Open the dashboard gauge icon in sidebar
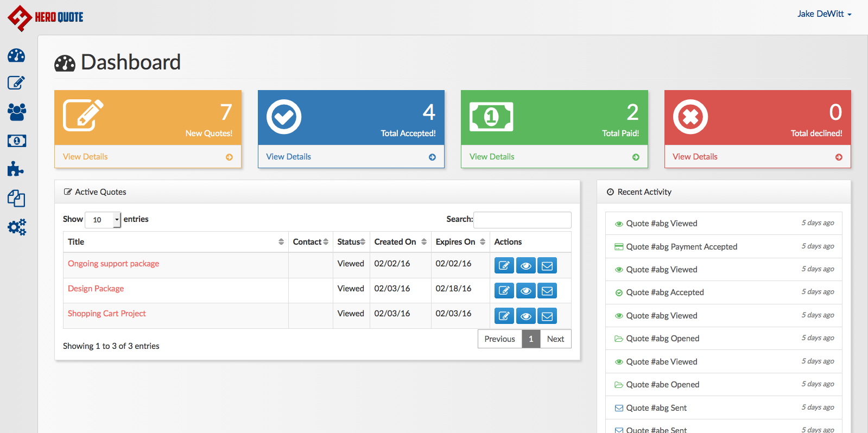 (x=16, y=55)
